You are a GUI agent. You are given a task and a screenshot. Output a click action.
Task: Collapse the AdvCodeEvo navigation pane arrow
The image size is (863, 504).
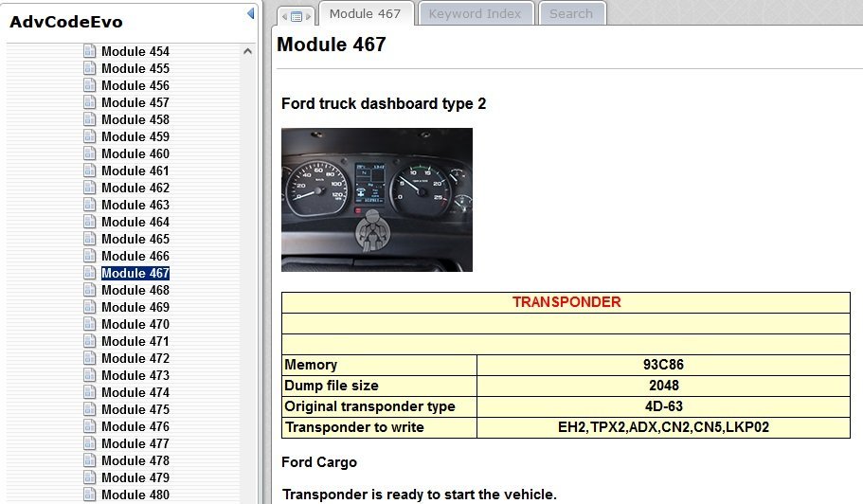251,13
